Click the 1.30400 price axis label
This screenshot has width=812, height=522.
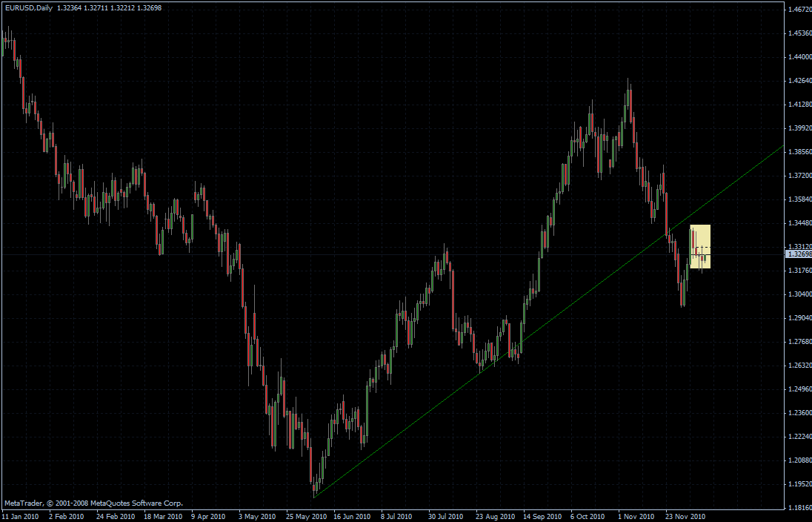point(800,294)
